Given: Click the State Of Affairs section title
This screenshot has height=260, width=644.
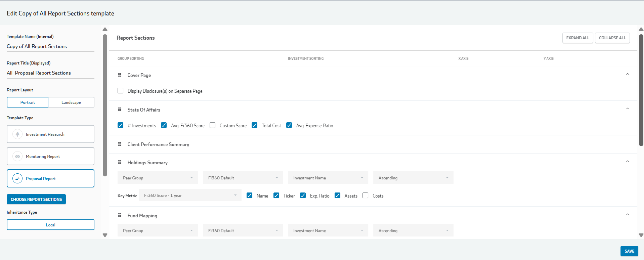Looking at the screenshot, I should point(144,110).
